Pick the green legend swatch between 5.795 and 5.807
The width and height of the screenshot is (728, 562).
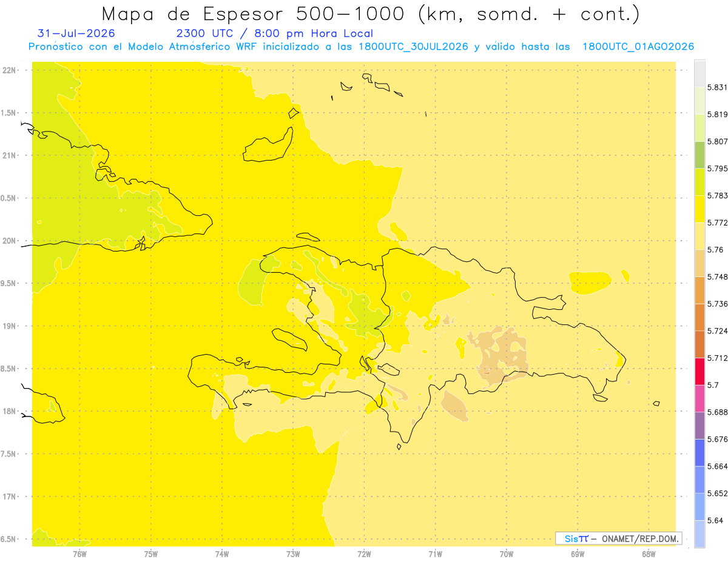[x=699, y=155]
